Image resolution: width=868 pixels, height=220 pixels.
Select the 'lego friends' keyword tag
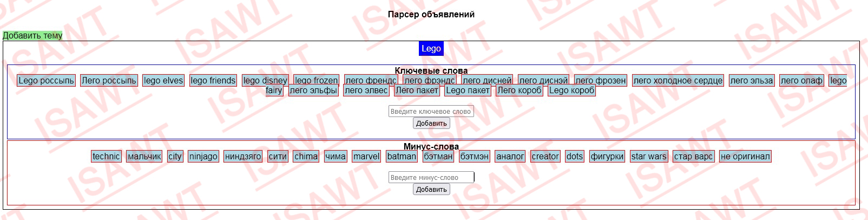point(213,80)
